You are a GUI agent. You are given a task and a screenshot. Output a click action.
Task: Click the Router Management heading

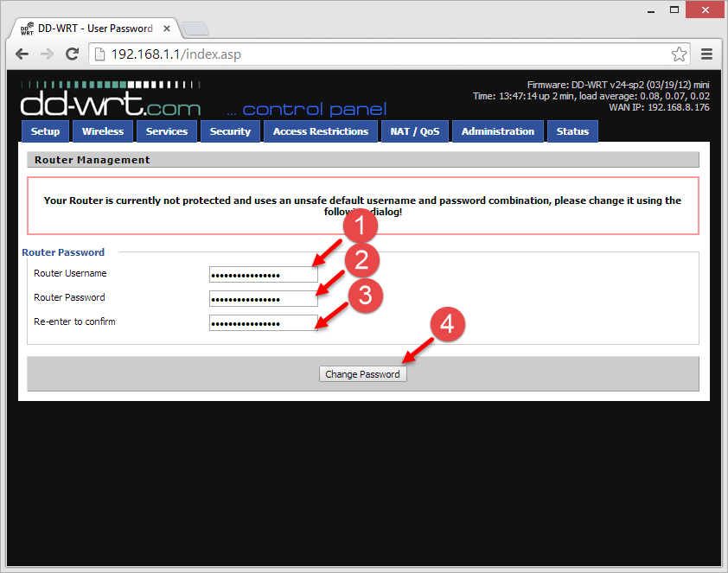tap(92, 160)
